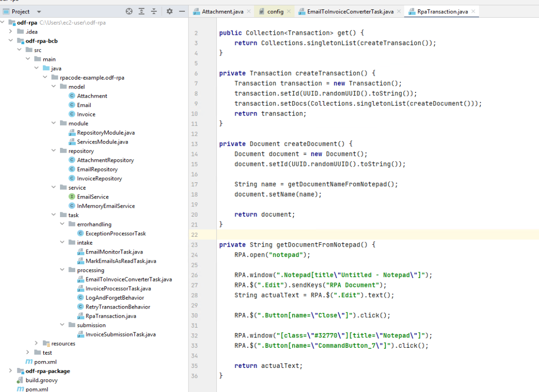Switch to the Attachment.java tab
Image resolution: width=539 pixels, height=392 pixels.
(222, 11)
